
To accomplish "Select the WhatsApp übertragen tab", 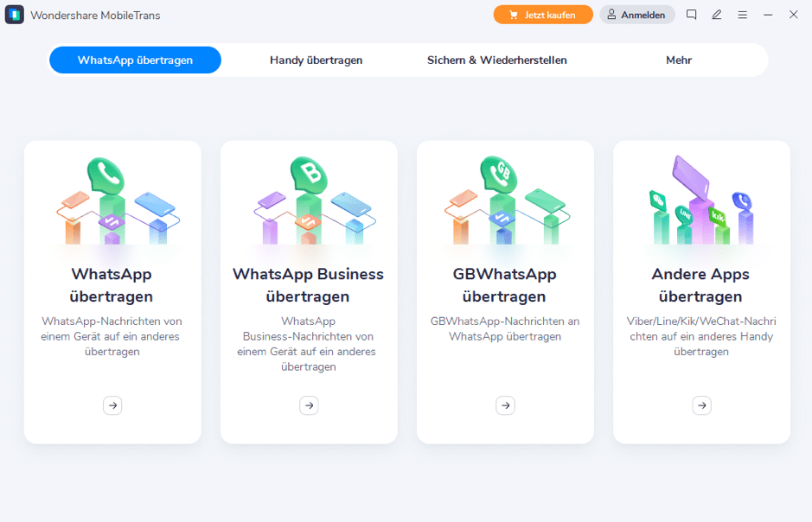I will (x=135, y=60).
